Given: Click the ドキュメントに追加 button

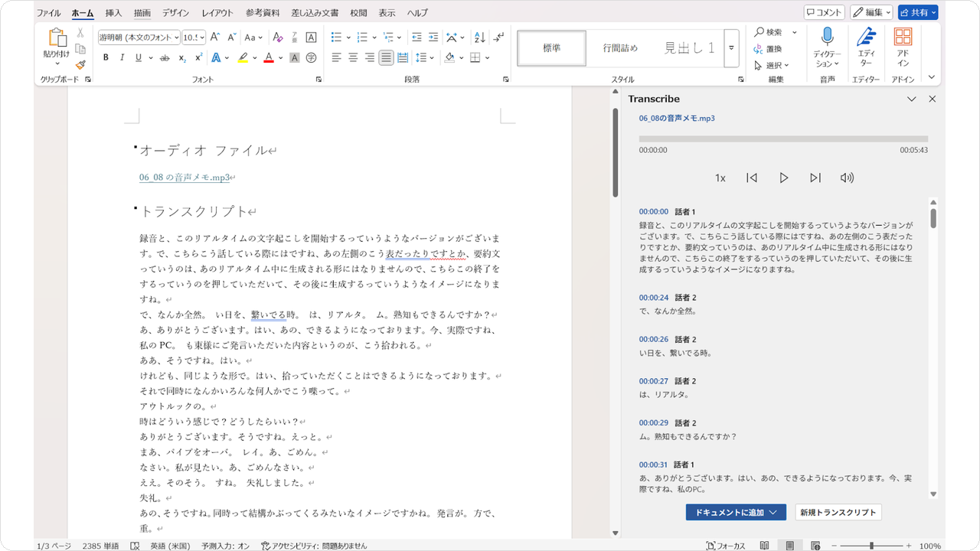Looking at the screenshot, I should coord(736,512).
